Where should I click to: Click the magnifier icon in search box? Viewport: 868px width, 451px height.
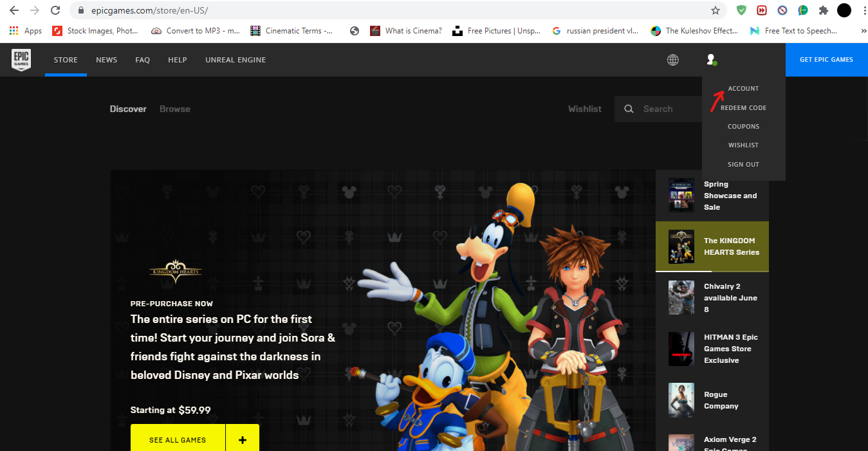629,109
